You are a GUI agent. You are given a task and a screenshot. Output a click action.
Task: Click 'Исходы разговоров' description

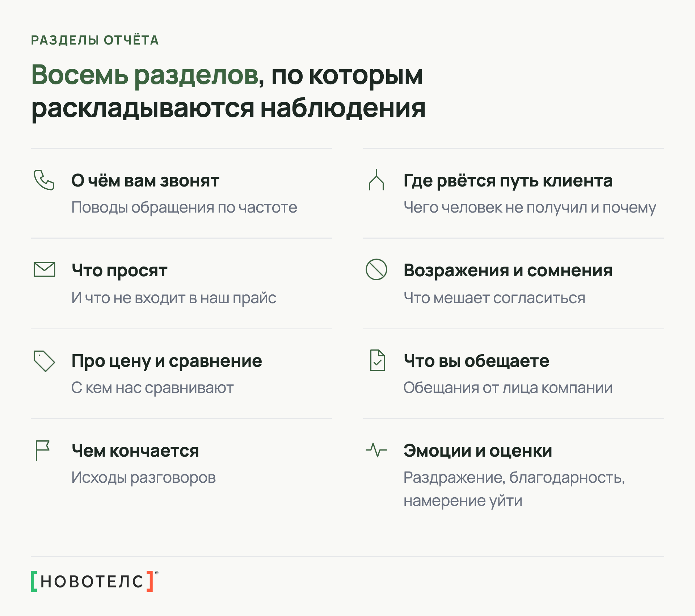(x=143, y=478)
